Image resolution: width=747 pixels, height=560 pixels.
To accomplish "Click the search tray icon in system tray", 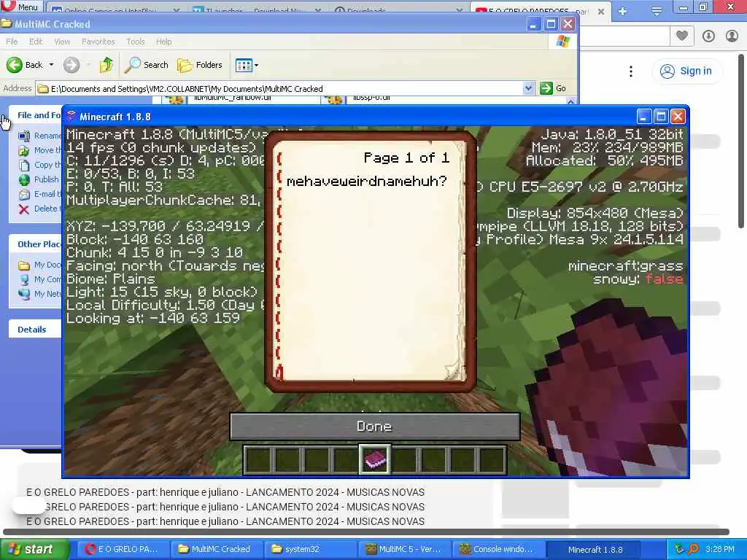I will coord(693,550).
